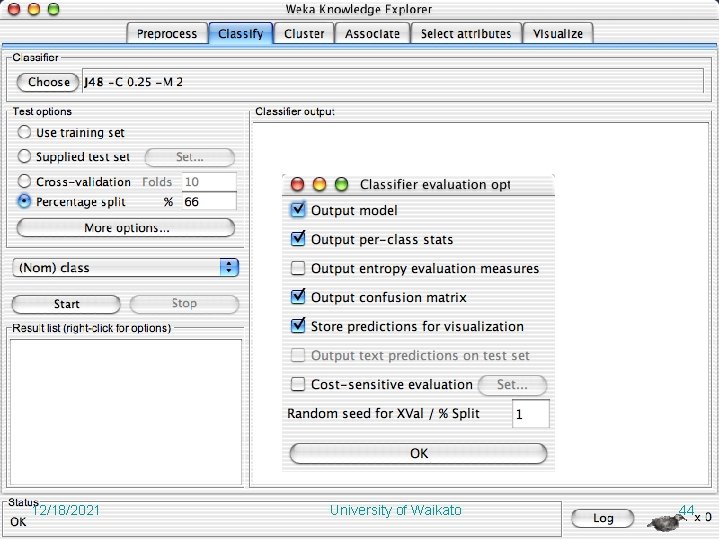Select Percentage split radio option

pyautogui.click(x=24, y=201)
